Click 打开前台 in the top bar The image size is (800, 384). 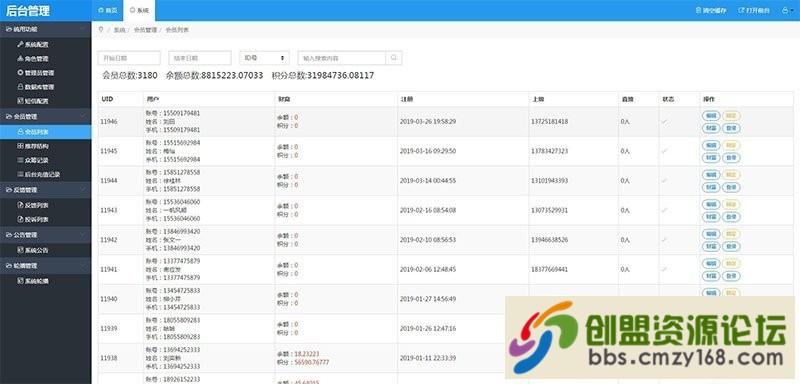(754, 10)
